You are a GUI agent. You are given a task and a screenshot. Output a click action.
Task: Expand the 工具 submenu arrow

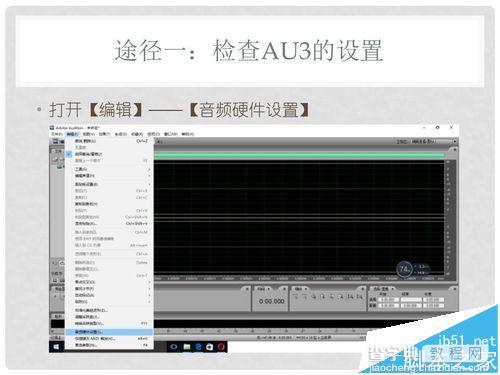[149, 169]
